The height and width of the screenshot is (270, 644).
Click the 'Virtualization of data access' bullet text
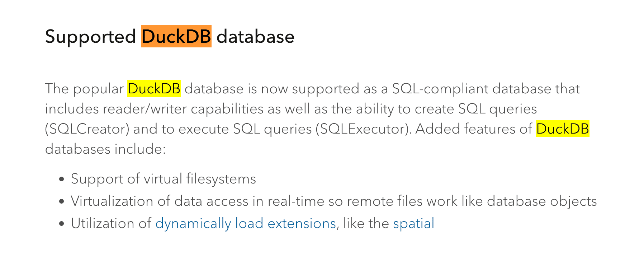click(x=334, y=201)
